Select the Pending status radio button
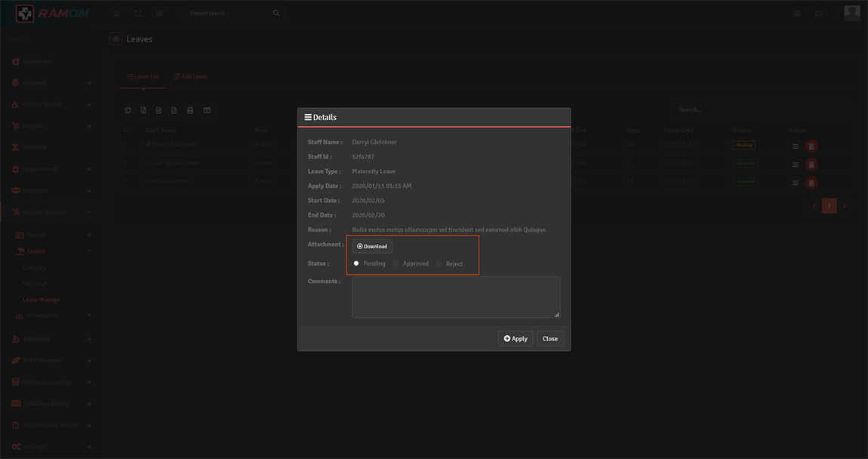Image resolution: width=868 pixels, height=459 pixels. (x=357, y=263)
